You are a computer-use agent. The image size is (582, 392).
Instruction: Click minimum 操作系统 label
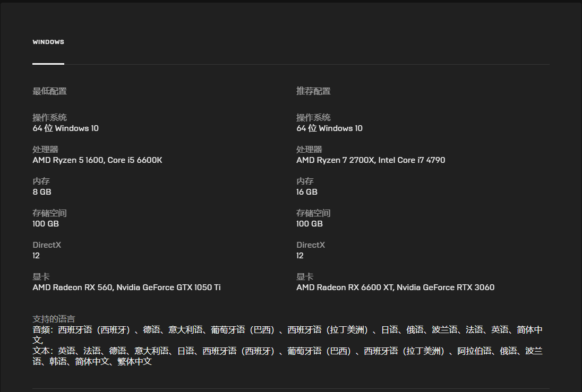(50, 118)
